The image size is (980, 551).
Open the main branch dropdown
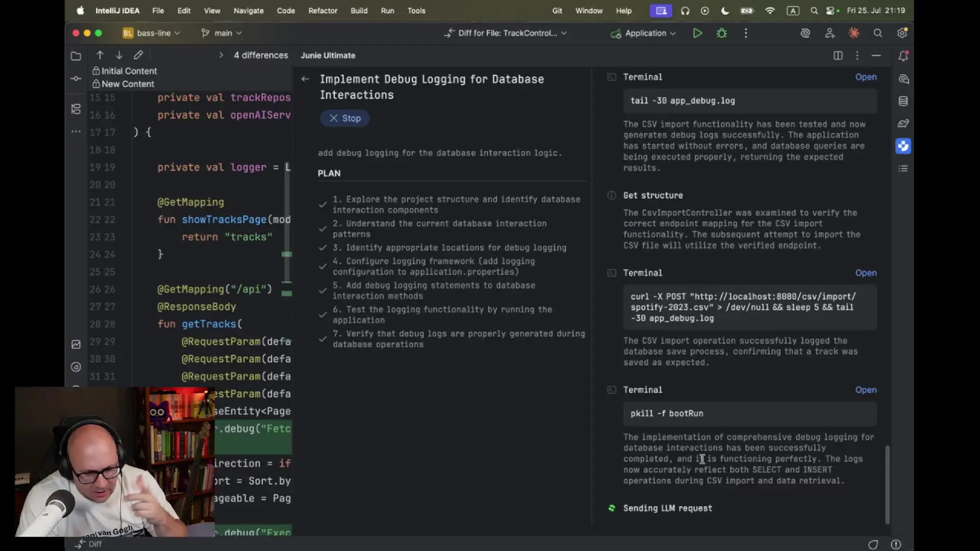click(x=222, y=33)
